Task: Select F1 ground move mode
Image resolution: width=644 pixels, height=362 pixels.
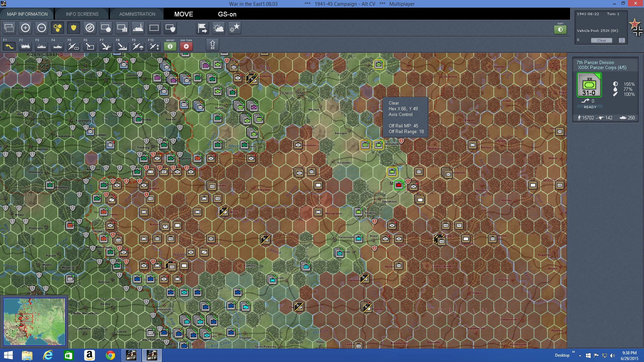Action: point(9,46)
